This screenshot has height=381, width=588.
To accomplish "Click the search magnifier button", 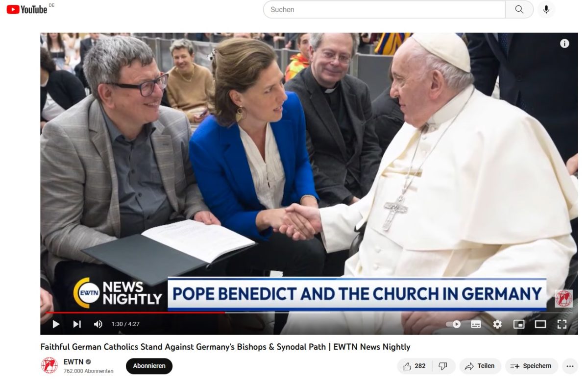I will (519, 9).
